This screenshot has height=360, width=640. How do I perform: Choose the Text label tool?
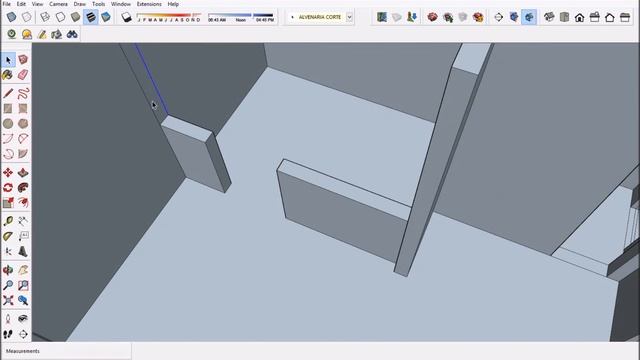23,237
